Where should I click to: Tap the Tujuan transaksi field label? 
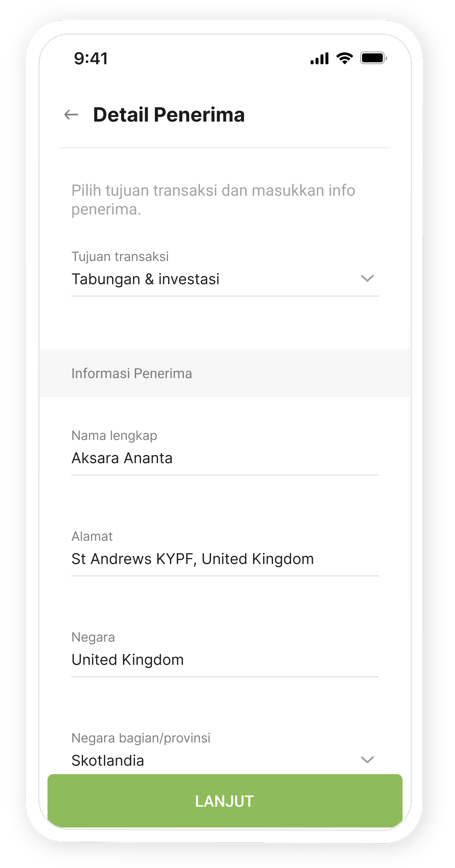[120, 257]
